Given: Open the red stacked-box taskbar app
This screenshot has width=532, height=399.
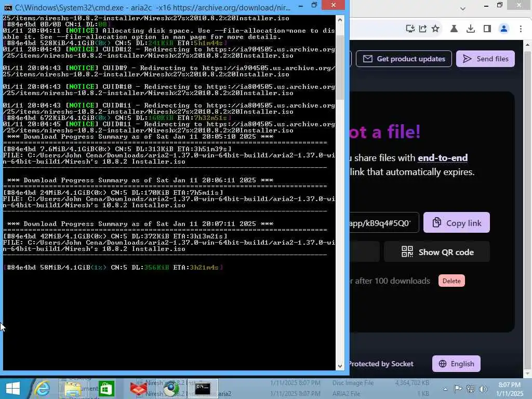Looking at the screenshot, I should (139, 389).
